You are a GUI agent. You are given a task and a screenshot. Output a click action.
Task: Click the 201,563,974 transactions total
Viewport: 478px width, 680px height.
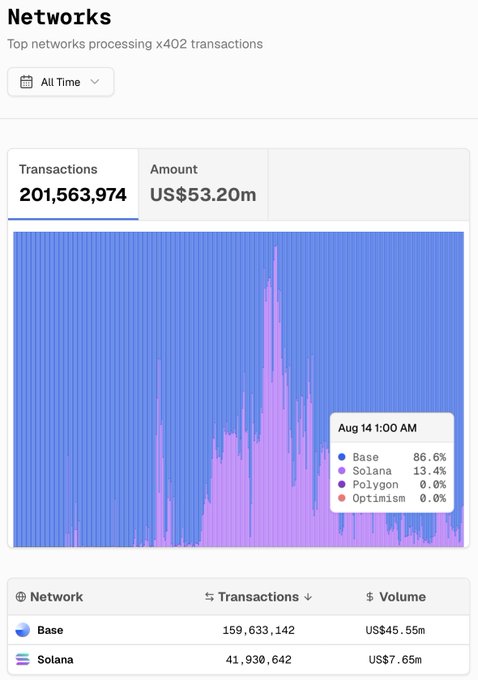pyautogui.click(x=73, y=194)
